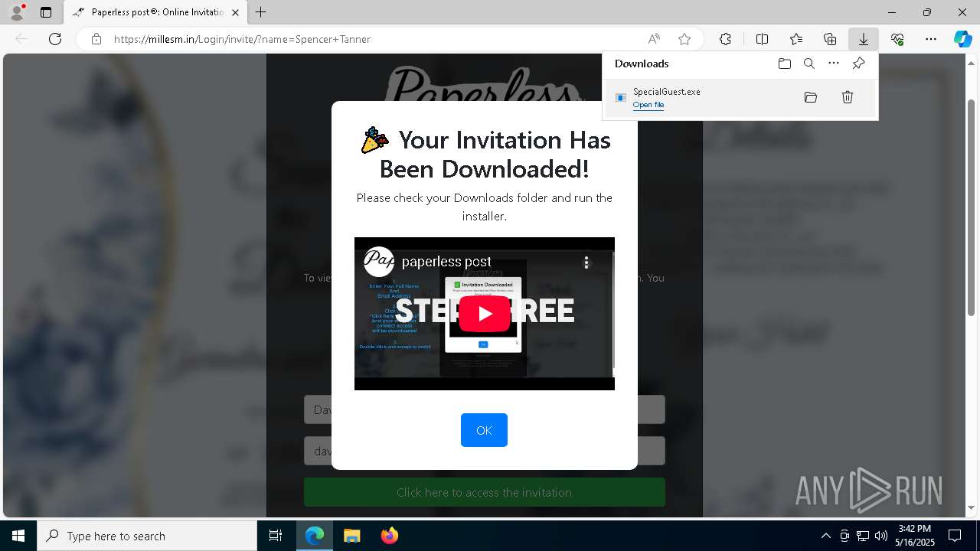Click the Open file link

[x=648, y=105]
